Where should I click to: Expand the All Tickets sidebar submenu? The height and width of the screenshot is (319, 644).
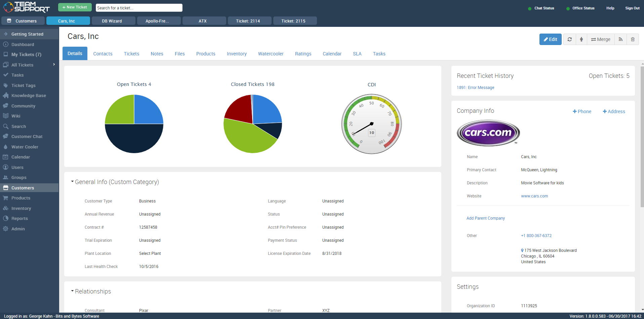[x=54, y=64]
